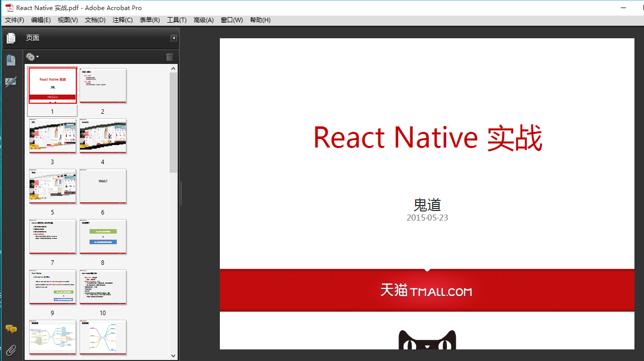Screen dimensions: 644x361
Task: Select page 8 thumbnail
Action: tap(103, 237)
